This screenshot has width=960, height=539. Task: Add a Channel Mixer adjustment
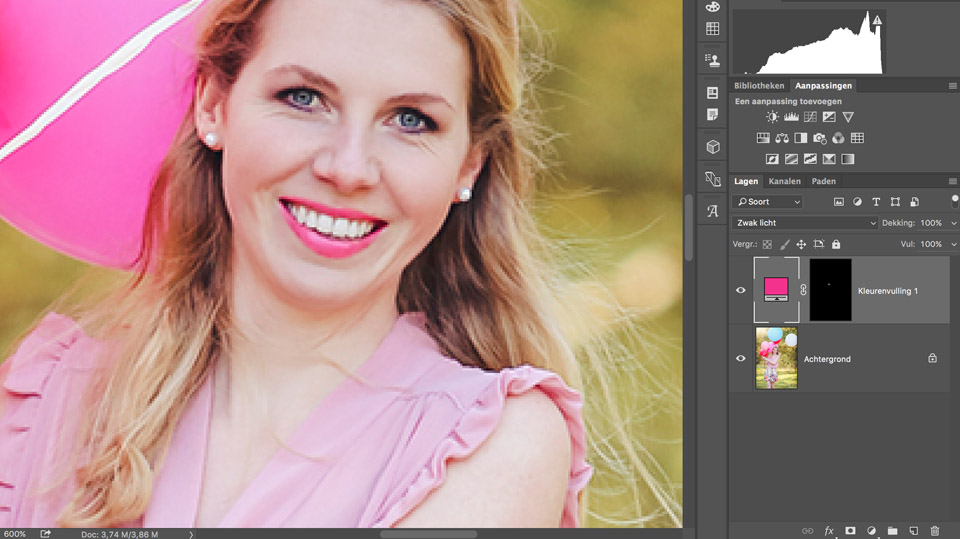point(838,138)
